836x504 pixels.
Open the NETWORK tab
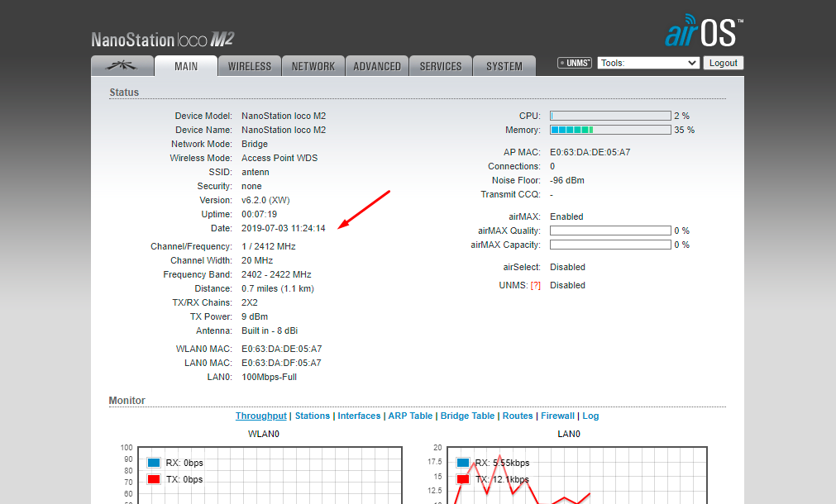313,66
